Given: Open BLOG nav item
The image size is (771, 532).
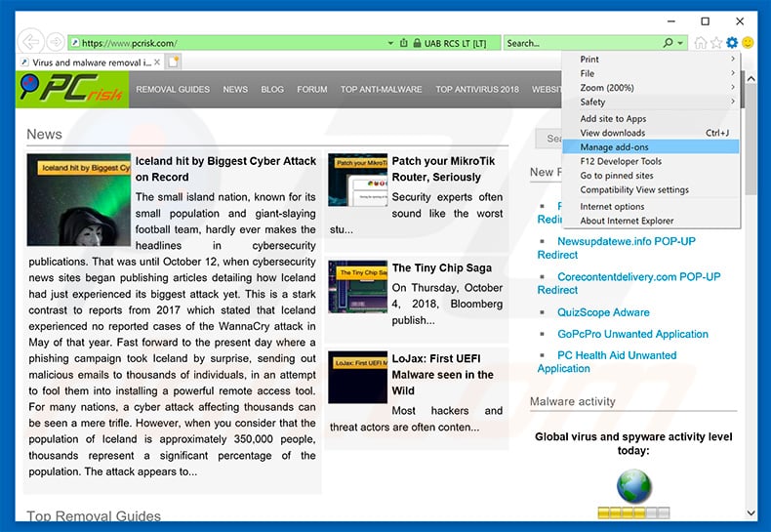Looking at the screenshot, I should [x=272, y=90].
